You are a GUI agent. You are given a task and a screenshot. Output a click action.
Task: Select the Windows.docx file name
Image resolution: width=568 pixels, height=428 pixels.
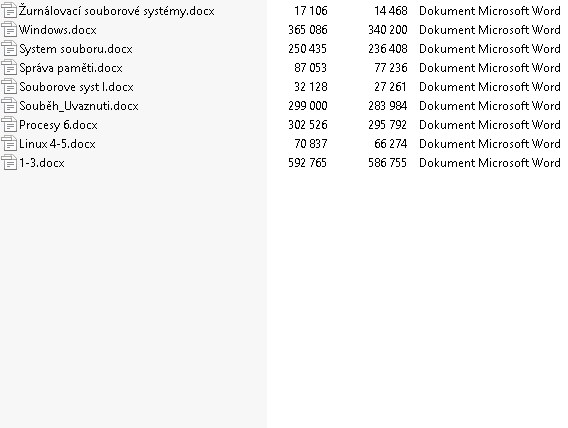58,30
